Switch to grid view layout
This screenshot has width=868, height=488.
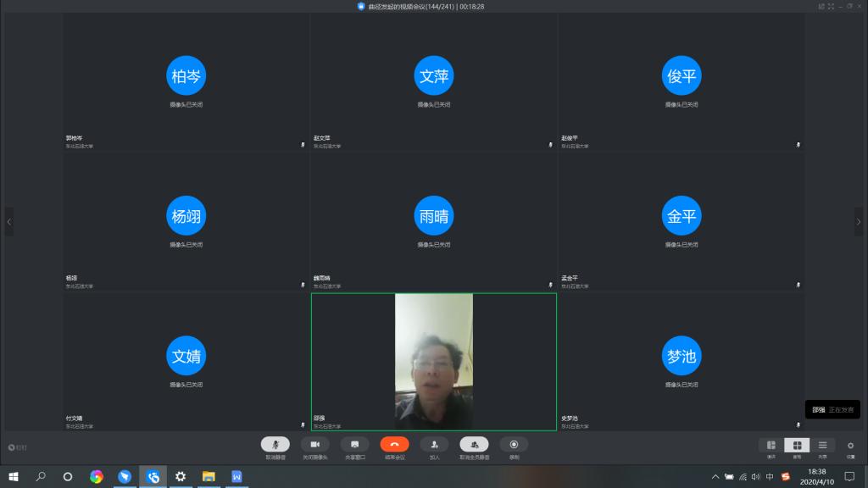[x=797, y=445]
